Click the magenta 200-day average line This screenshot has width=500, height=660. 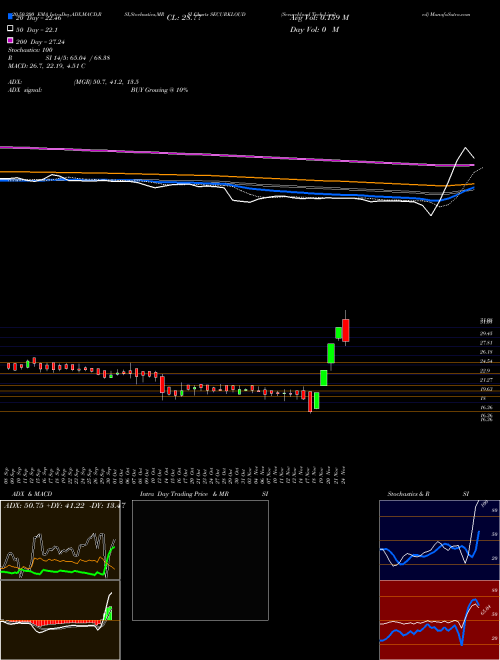tap(236, 155)
